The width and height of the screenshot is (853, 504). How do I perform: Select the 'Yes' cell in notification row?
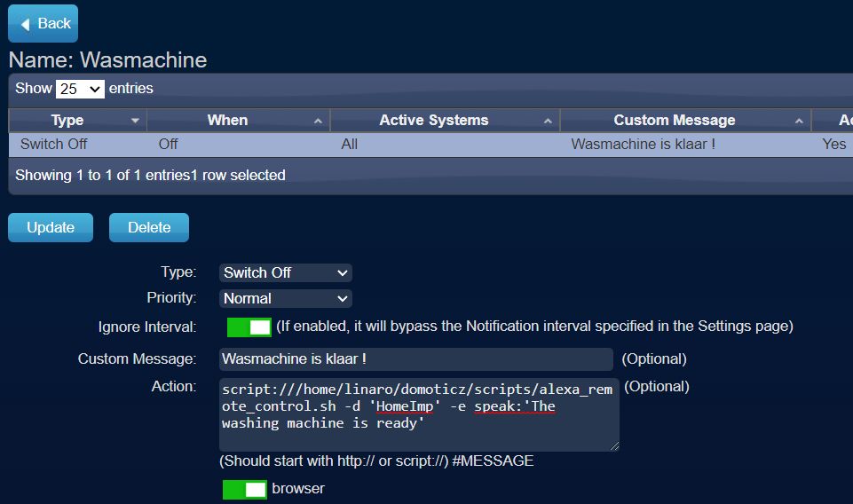[834, 144]
